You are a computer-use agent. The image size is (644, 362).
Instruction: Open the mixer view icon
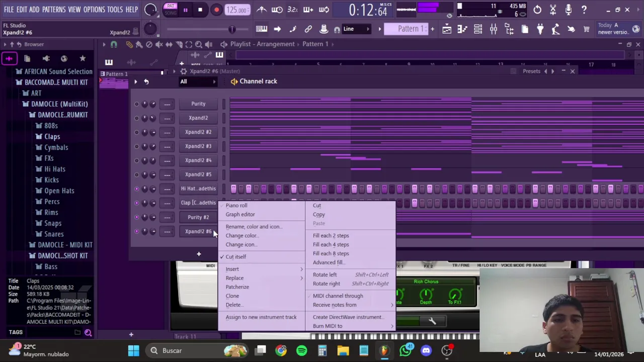(494, 29)
